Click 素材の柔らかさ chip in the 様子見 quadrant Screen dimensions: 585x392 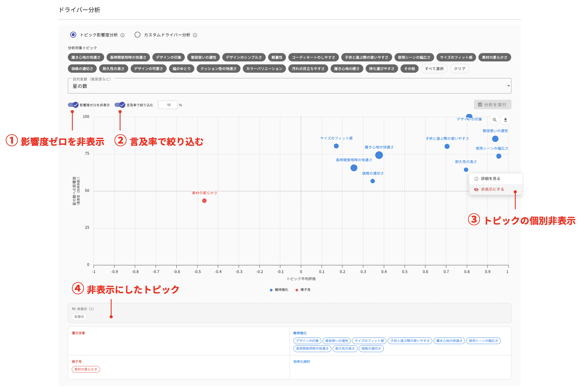[x=86, y=369]
